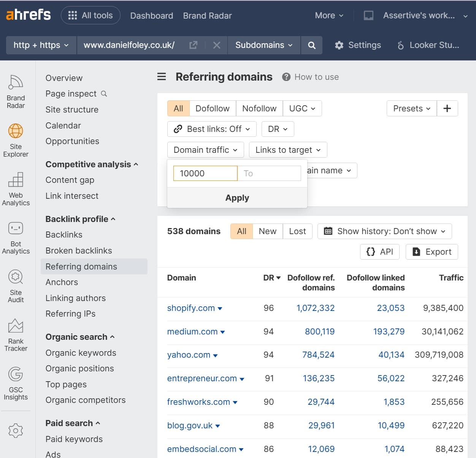This screenshot has width=476, height=458.
Task: Toggle the Domain traffic filter dropdown
Action: pos(205,150)
